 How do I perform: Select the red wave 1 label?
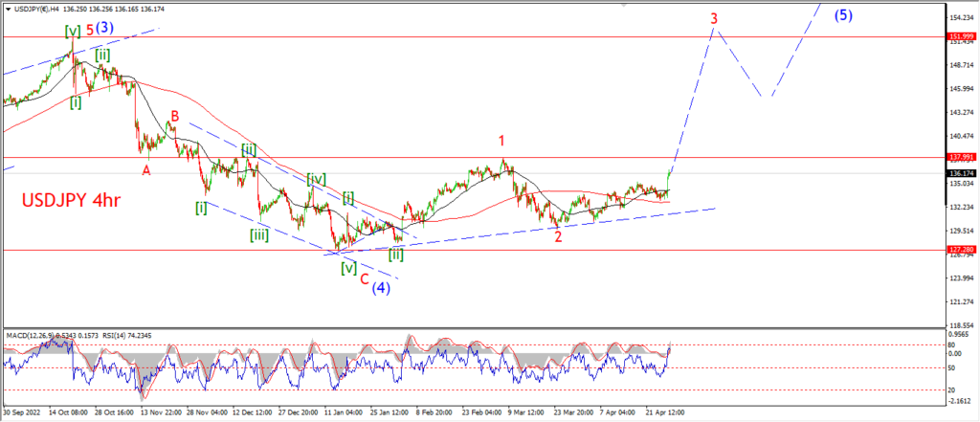pos(501,143)
